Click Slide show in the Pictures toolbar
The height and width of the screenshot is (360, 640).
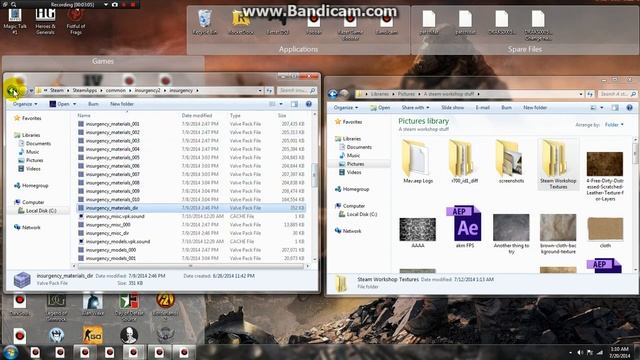click(x=452, y=108)
